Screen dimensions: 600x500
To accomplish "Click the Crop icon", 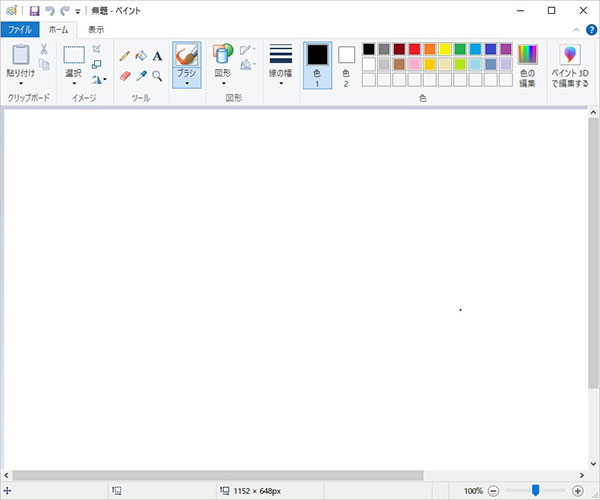I will [x=97, y=49].
